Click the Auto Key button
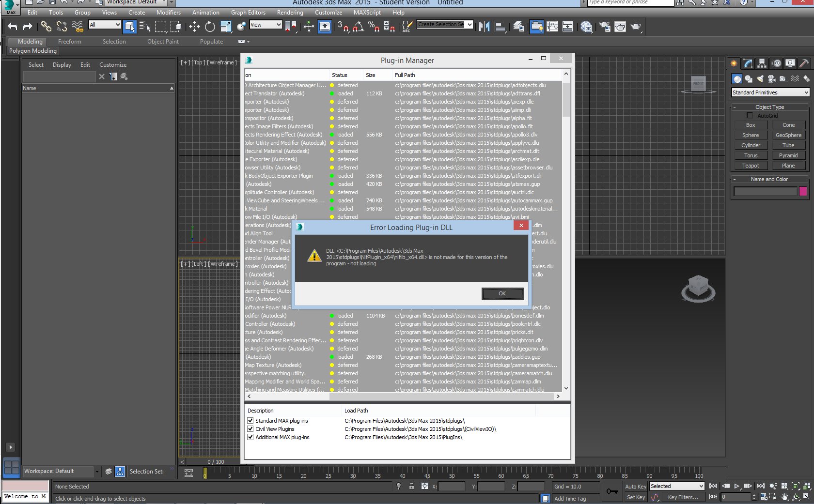814x504 pixels. point(636,487)
